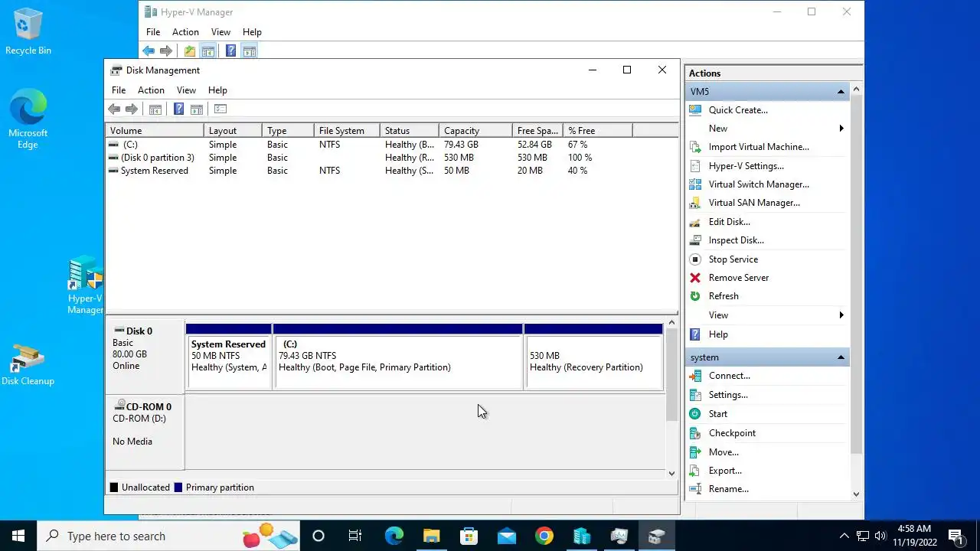Click Help icon in Disk Management toolbar

tap(178, 109)
